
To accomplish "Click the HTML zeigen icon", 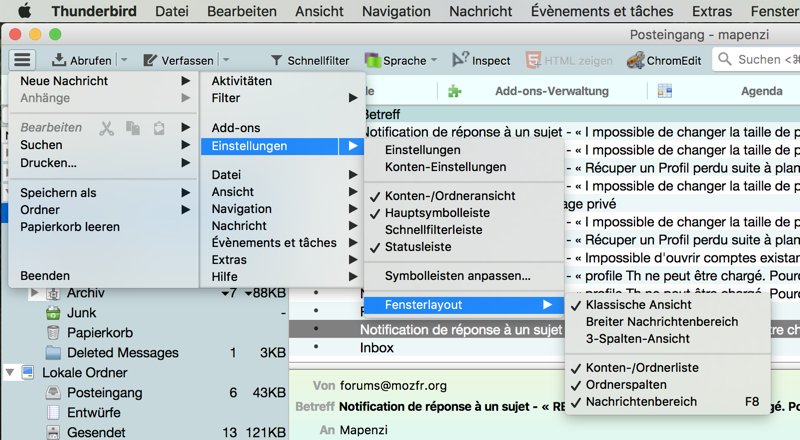I will (534, 60).
